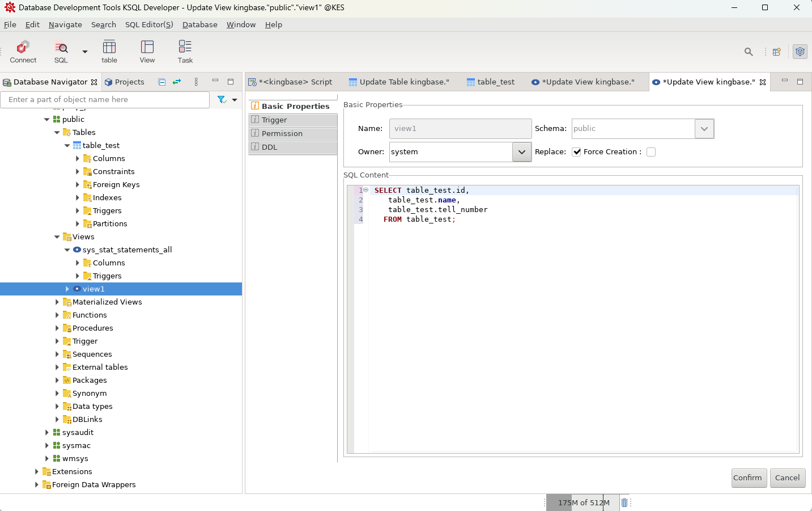Click the table toolbar icon
This screenshot has width=812, height=511.
pos(109,52)
